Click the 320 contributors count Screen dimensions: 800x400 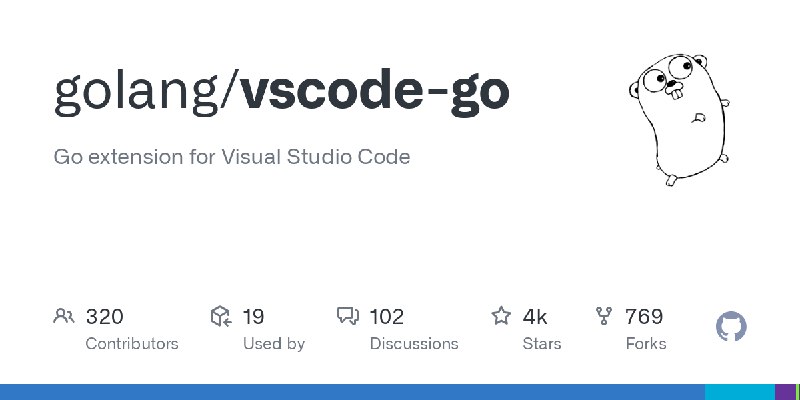tap(105, 317)
